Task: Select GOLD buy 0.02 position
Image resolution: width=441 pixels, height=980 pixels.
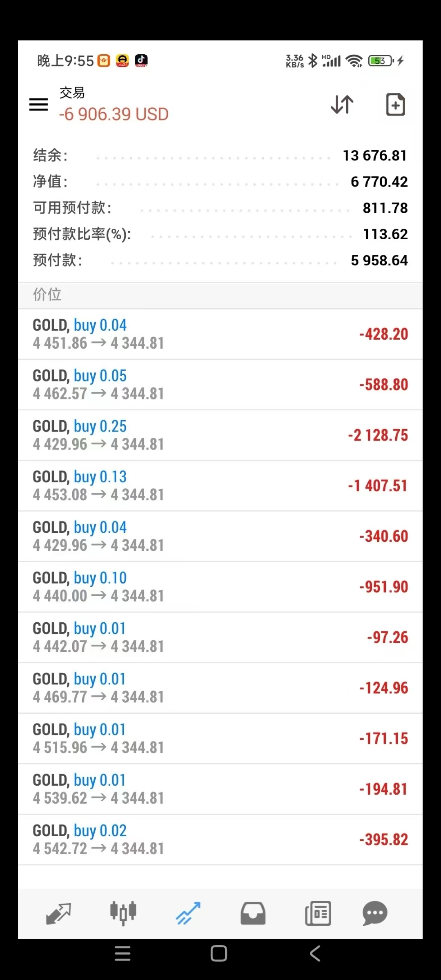Action: click(220, 840)
